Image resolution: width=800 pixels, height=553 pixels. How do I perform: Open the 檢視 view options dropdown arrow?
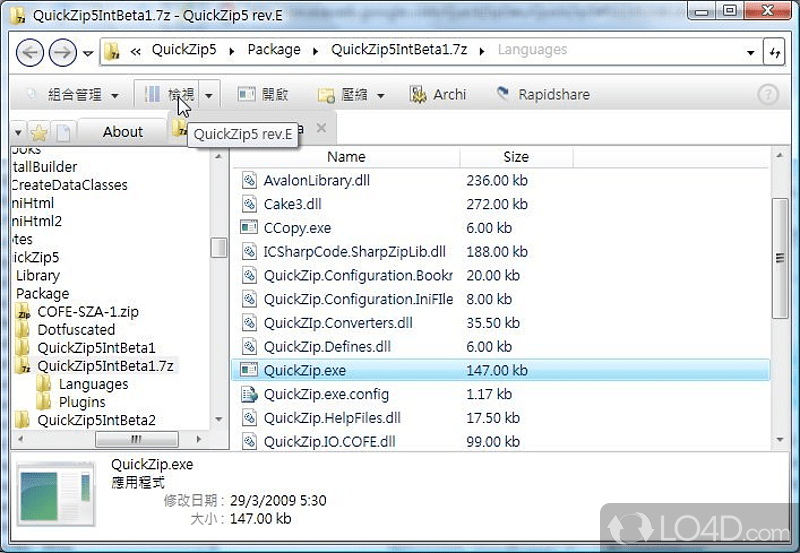click(x=209, y=95)
